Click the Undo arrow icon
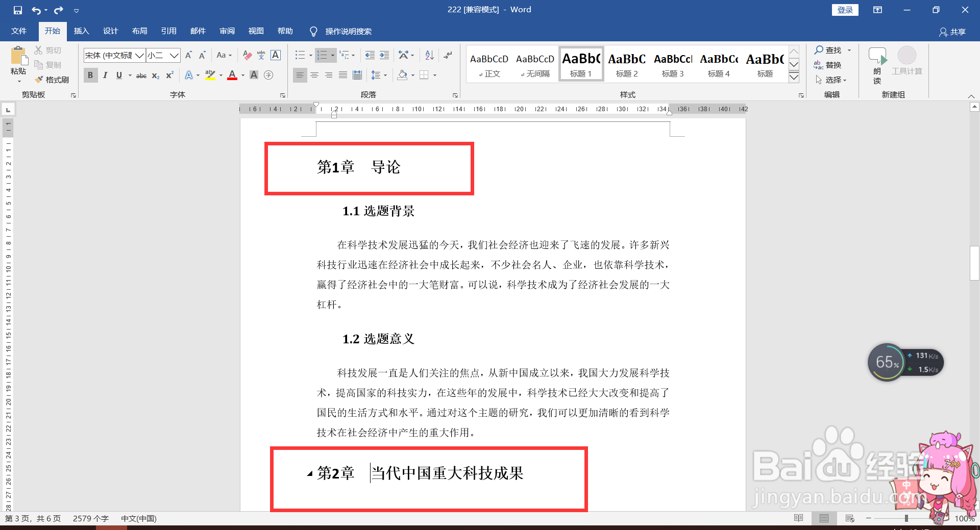Viewport: 980px width, 530px height. pos(36,10)
